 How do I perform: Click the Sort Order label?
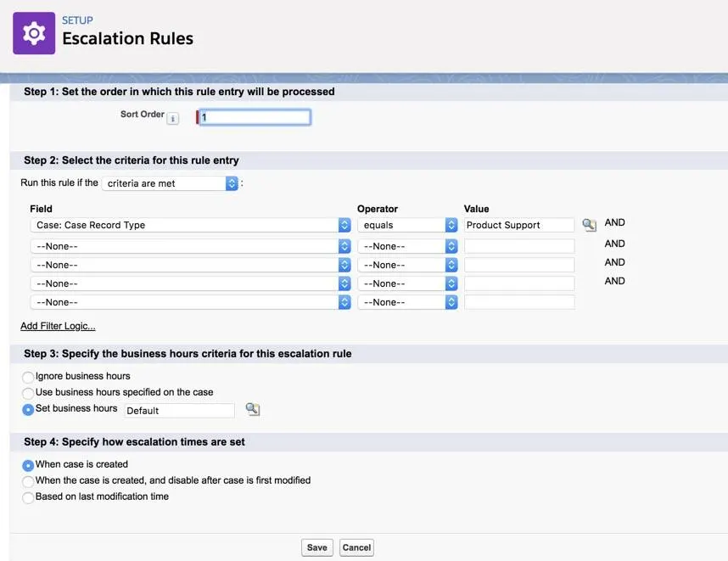tap(143, 115)
